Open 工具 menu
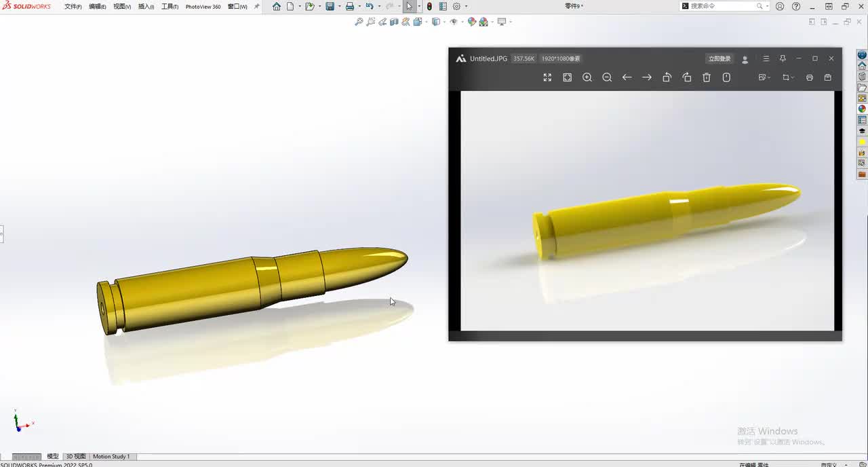Viewport: 868px width, 467px height. (x=170, y=7)
